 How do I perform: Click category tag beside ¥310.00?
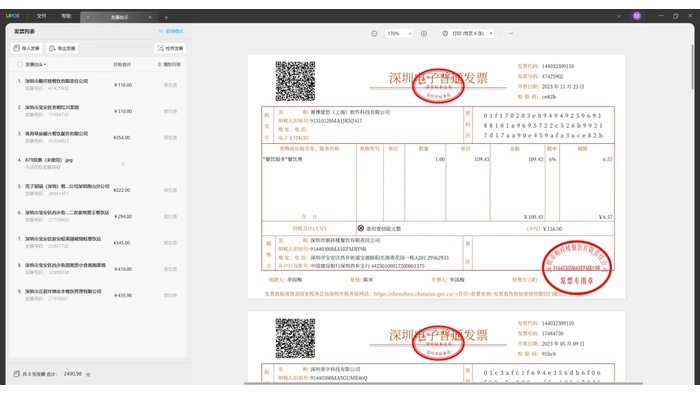[x=170, y=111]
